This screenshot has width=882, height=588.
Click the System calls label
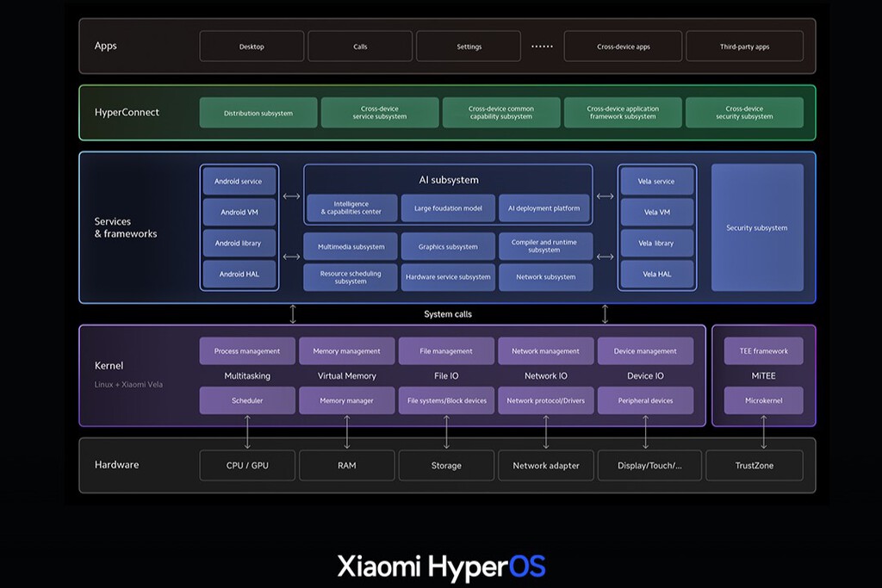449,313
